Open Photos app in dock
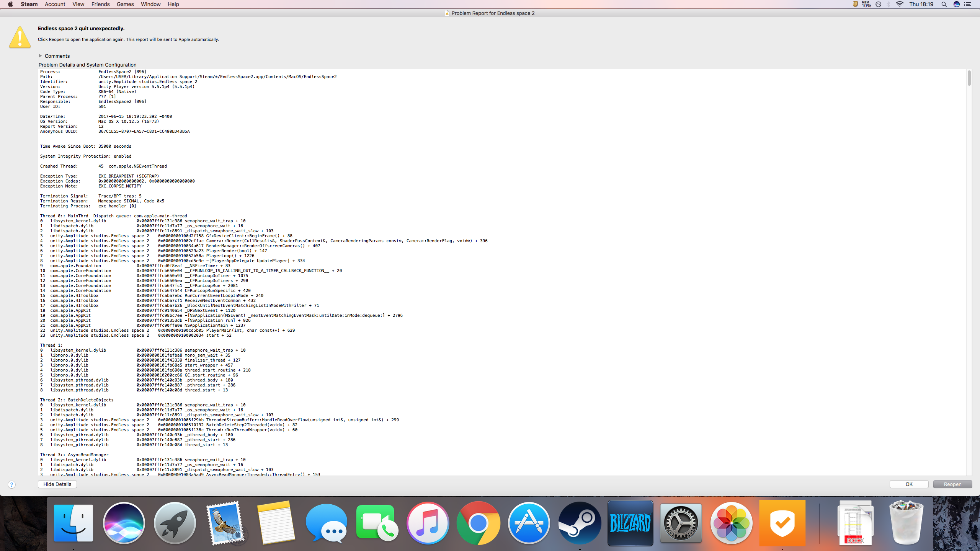This screenshot has width=980, height=551. pyautogui.click(x=731, y=523)
